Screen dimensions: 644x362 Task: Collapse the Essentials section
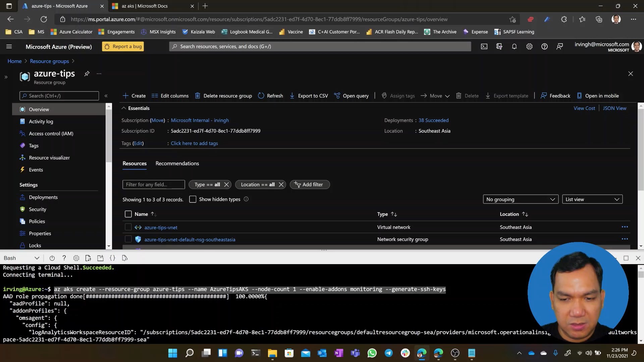coord(124,108)
